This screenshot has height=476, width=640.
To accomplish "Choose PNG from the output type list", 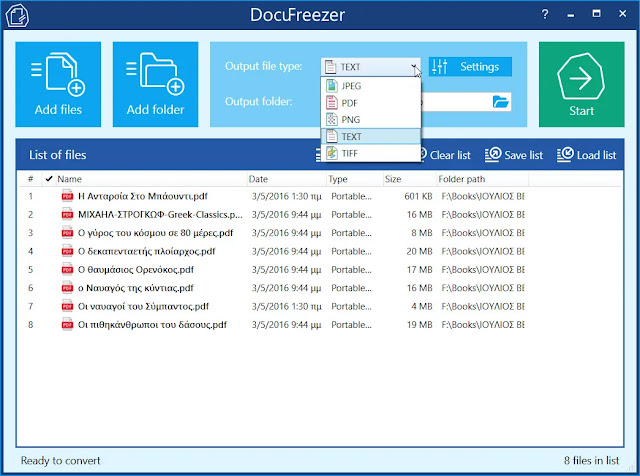I will point(371,120).
